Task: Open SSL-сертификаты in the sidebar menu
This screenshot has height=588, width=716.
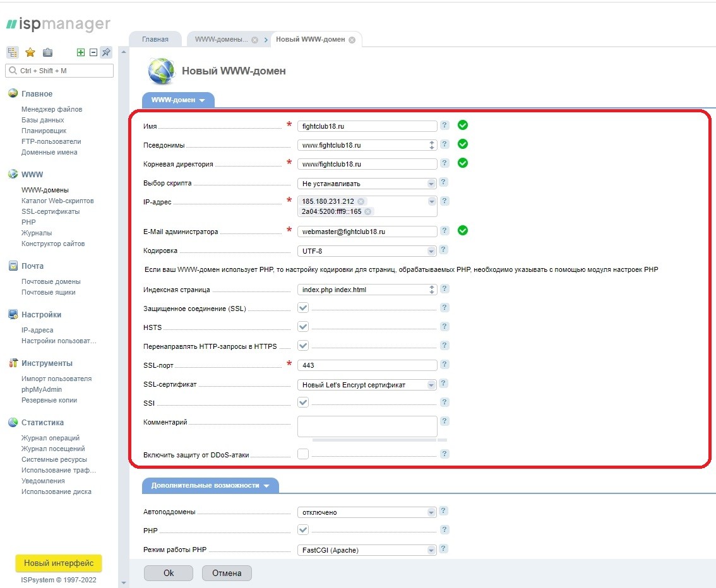Action: pos(51,211)
